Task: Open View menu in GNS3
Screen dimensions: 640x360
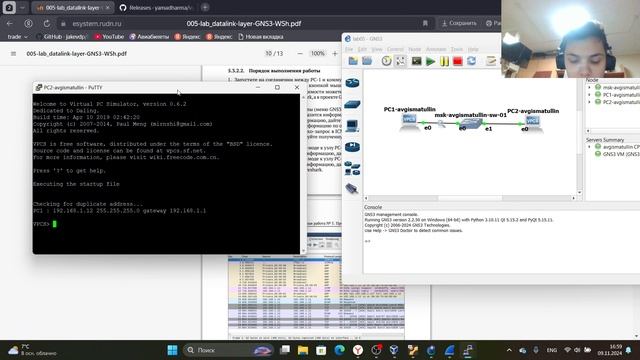Action: coord(377,49)
